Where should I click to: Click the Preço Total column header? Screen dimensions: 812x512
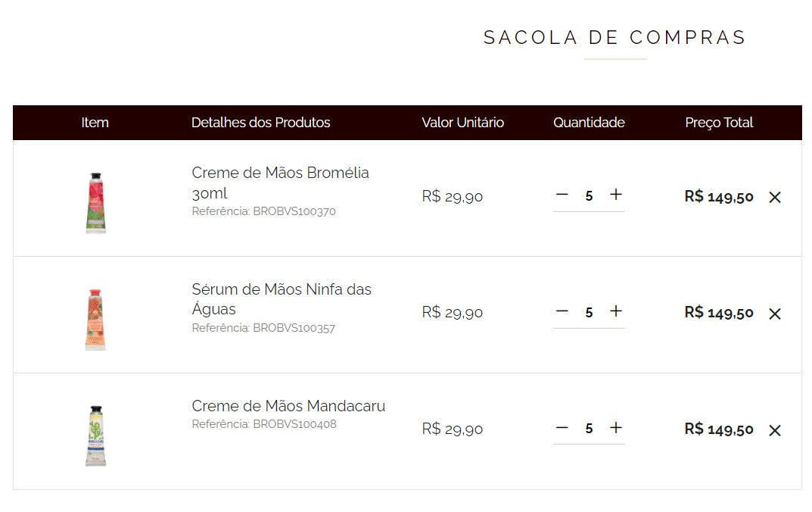[719, 123]
